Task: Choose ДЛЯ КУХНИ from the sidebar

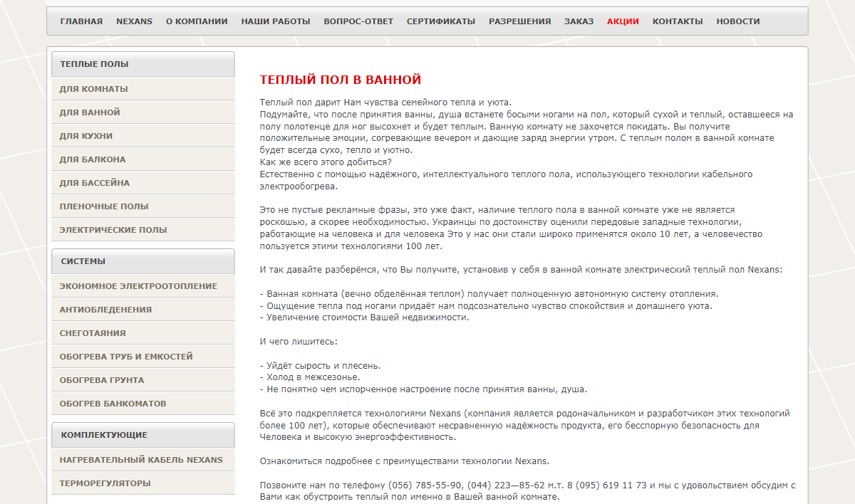Action: 86,136
